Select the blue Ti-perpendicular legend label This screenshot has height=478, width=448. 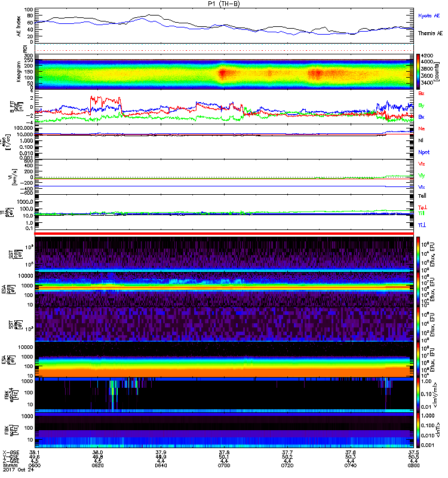(422, 225)
